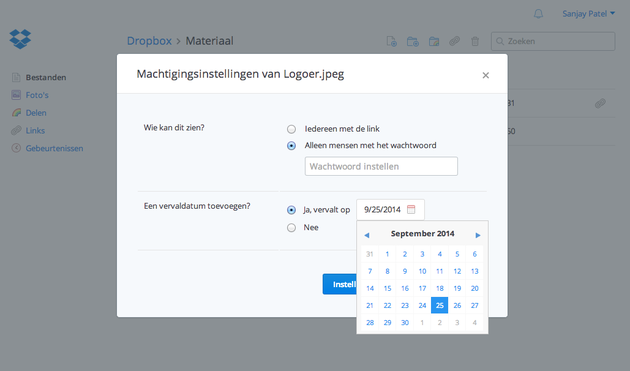Go to next month in calendar
630x371 pixels.
point(478,235)
